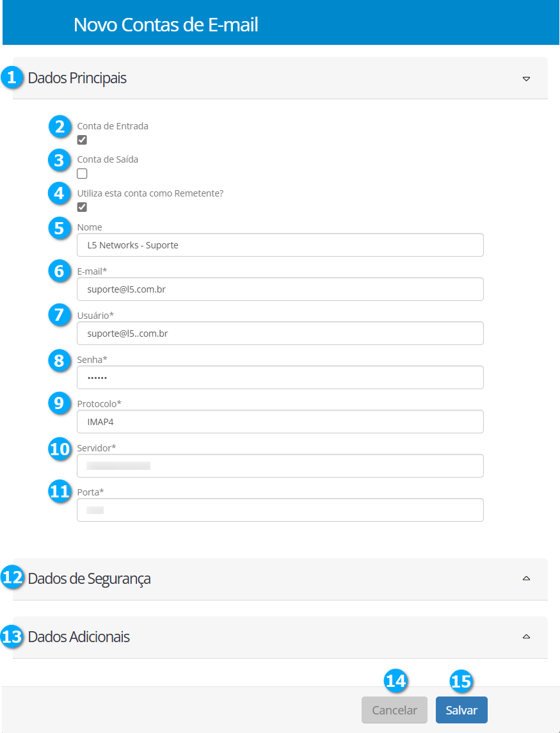Click into the Senha password field
This screenshot has height=733, width=560.
[280, 378]
